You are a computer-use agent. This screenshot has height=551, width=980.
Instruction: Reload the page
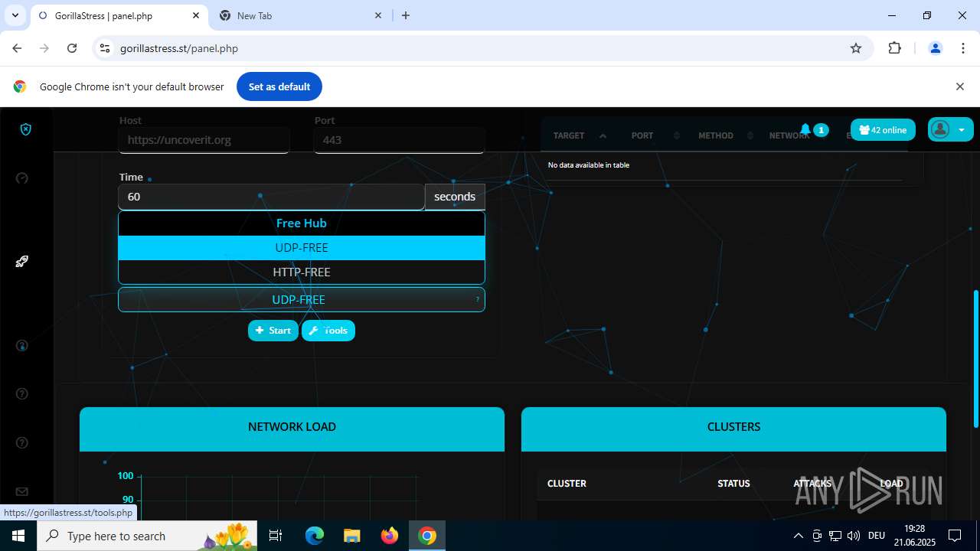(72, 48)
